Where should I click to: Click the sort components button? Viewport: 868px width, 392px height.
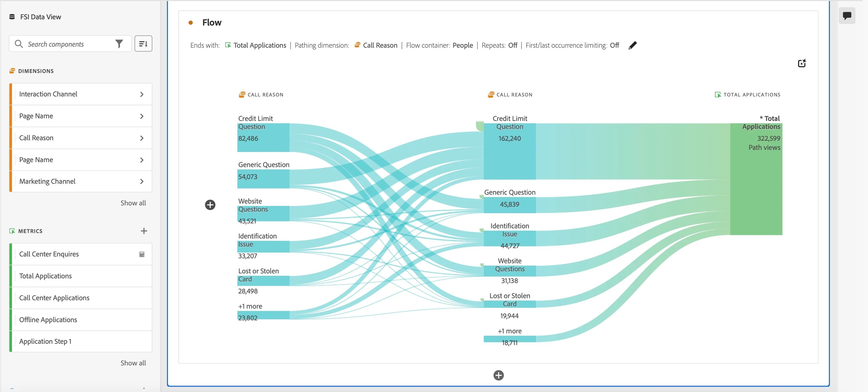(x=143, y=44)
